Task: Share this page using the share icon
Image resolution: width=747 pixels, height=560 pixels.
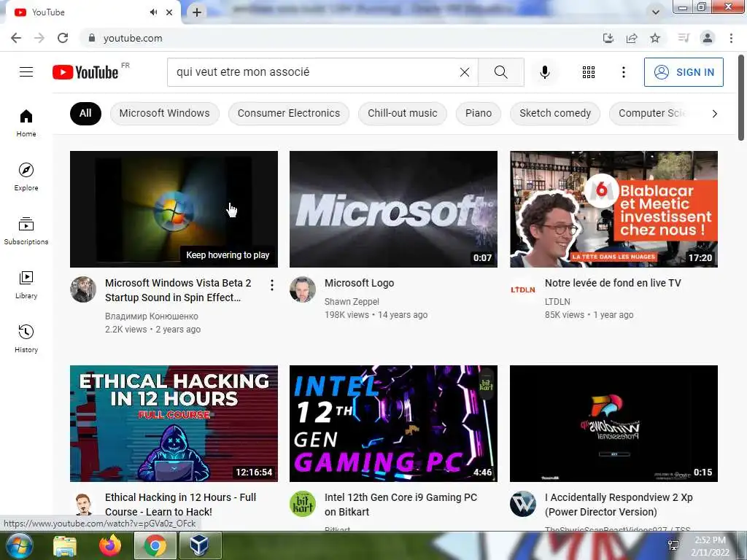Action: [632, 38]
